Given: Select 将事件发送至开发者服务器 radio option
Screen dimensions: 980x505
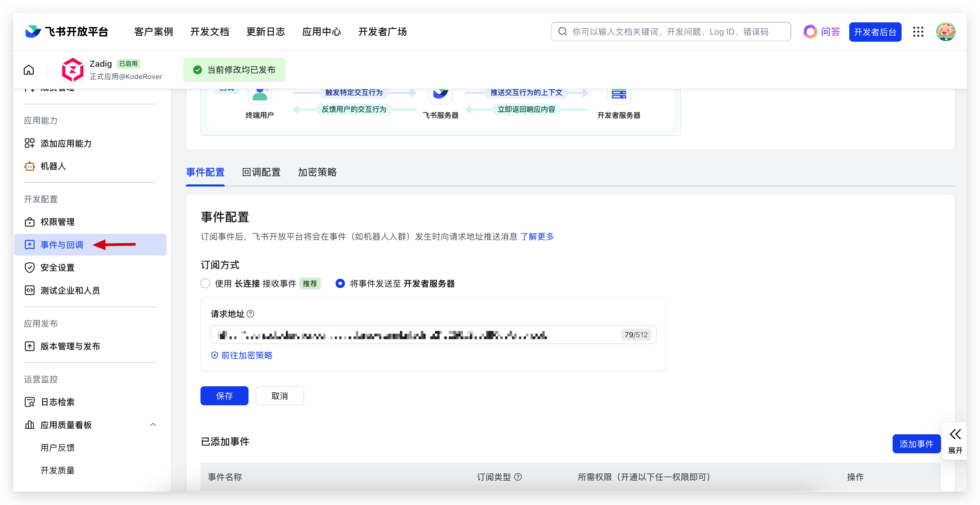Looking at the screenshot, I should pos(340,284).
